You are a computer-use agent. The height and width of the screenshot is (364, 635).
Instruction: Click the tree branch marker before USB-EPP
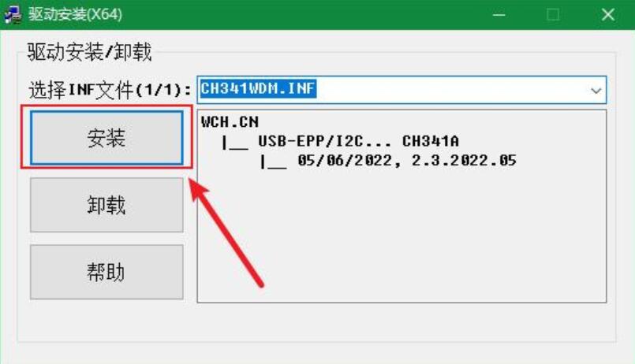[235, 143]
